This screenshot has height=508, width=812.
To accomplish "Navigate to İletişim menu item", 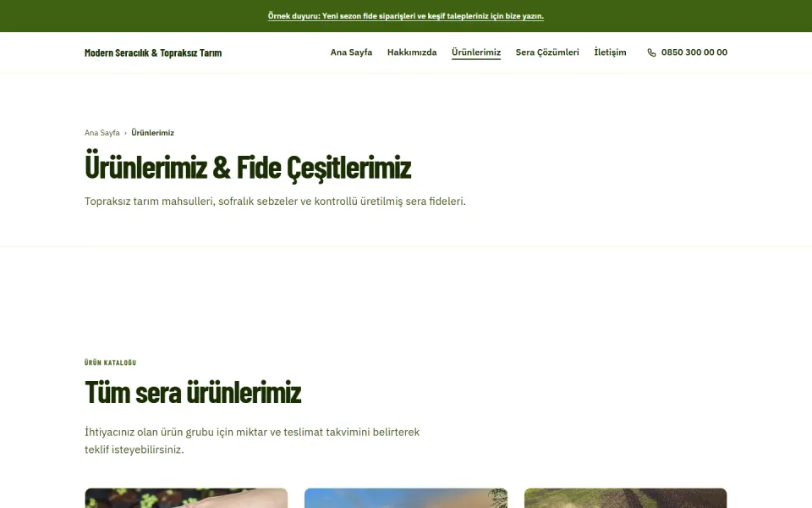I will point(610,52).
